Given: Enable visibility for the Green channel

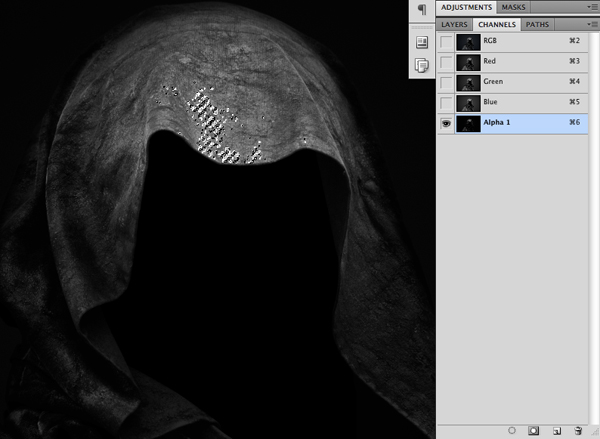Looking at the screenshot, I should coord(446,83).
